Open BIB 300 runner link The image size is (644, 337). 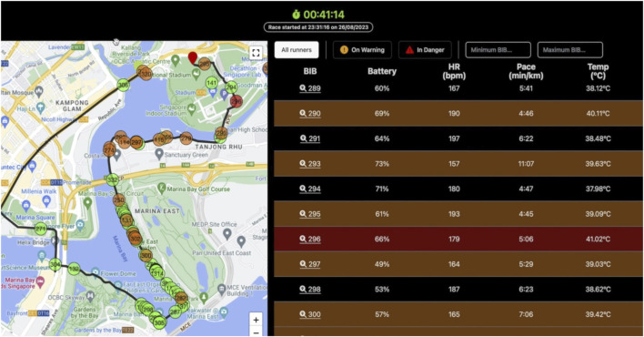pos(310,314)
